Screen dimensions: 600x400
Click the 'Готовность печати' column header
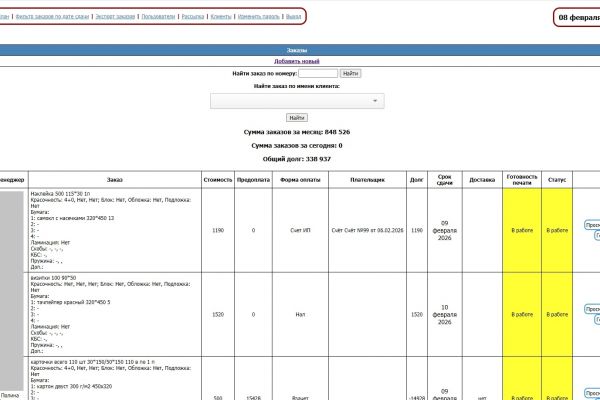click(522, 180)
